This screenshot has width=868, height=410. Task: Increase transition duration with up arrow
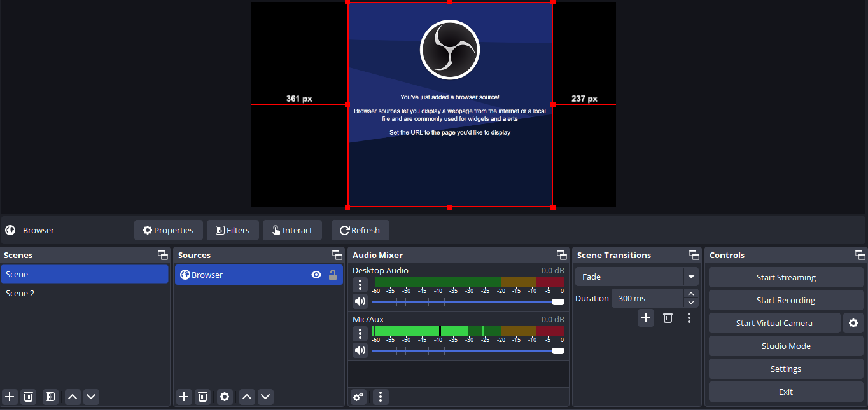pos(690,294)
